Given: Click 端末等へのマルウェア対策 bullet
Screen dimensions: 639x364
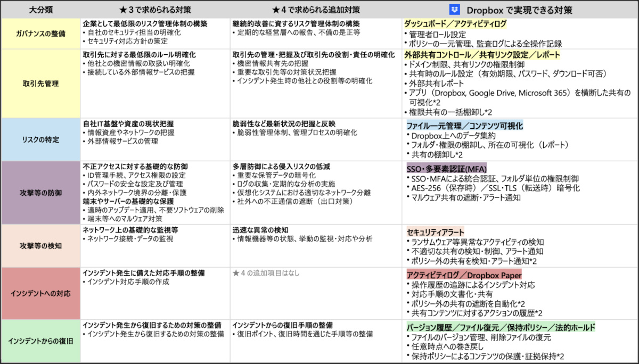Looking at the screenshot, I should point(124,219).
